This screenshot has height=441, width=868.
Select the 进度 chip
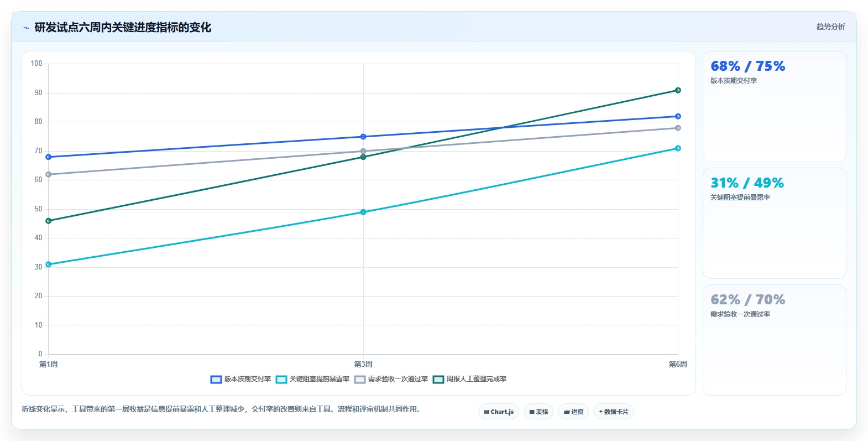point(573,412)
